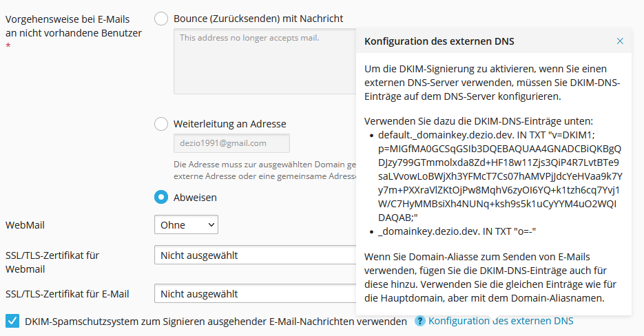
Task: Click the bounce message text area
Action: pyautogui.click(x=265, y=61)
